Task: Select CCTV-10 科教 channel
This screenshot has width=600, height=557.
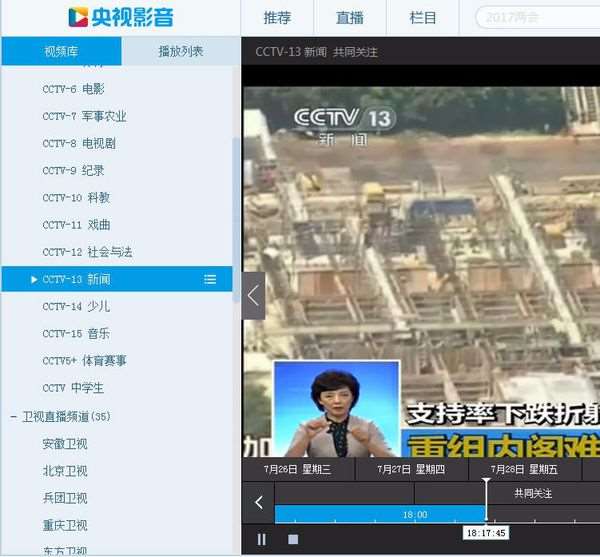Action: click(76, 198)
